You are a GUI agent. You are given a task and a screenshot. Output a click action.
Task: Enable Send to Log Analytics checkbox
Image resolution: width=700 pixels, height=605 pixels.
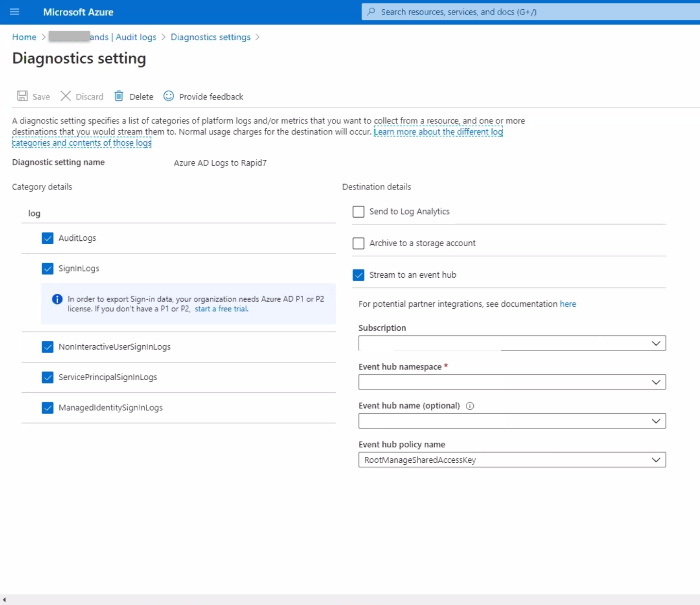[x=359, y=212]
